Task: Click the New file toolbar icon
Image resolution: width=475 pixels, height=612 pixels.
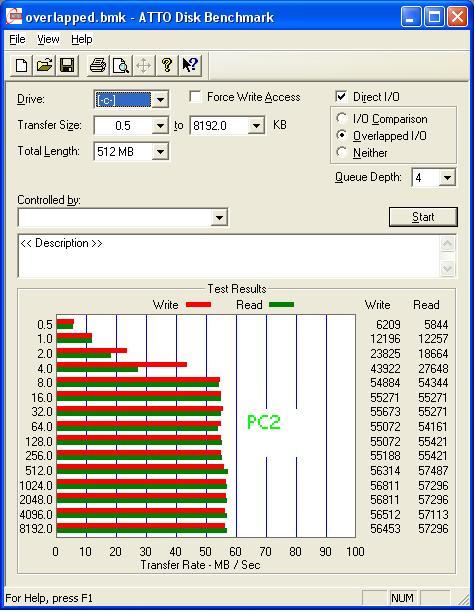Action: point(21,65)
